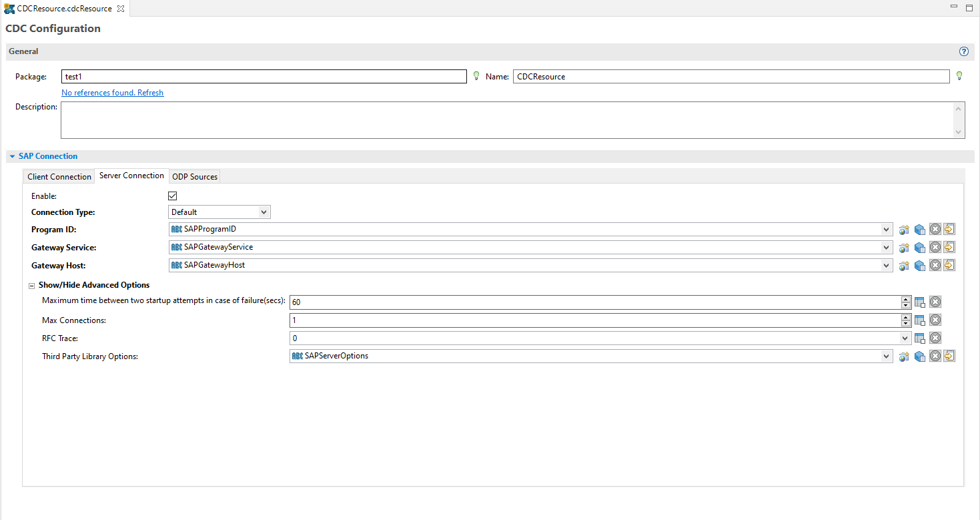Image resolution: width=980 pixels, height=520 pixels.
Task: Open property table icon for startup attempts time
Action: (x=920, y=302)
